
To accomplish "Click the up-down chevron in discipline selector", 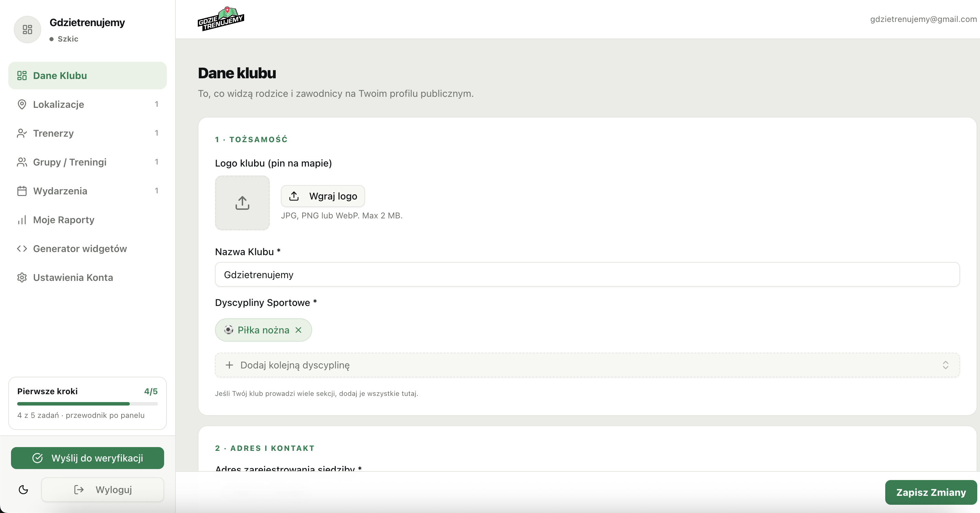I will click(945, 365).
